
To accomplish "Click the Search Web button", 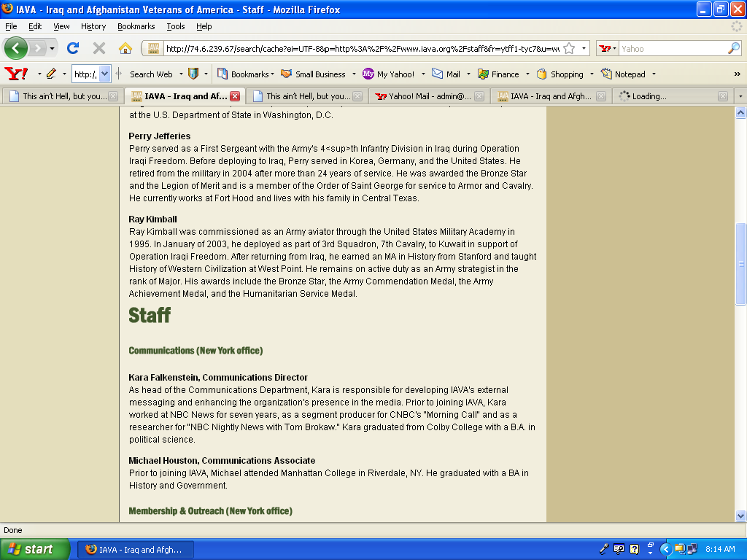I will pos(151,74).
